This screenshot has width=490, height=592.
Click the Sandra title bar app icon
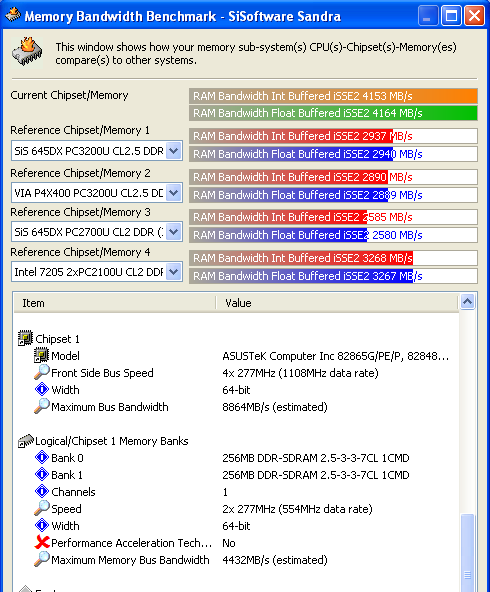(13, 15)
